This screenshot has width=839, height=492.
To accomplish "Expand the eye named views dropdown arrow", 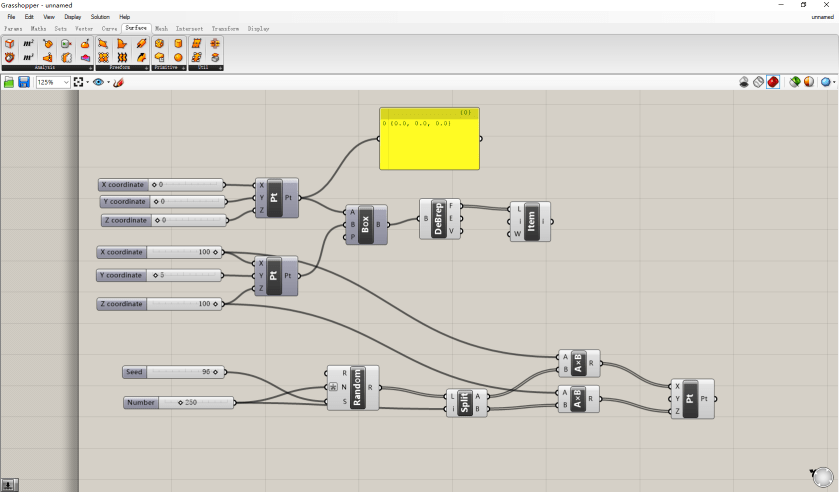I will pos(108,82).
